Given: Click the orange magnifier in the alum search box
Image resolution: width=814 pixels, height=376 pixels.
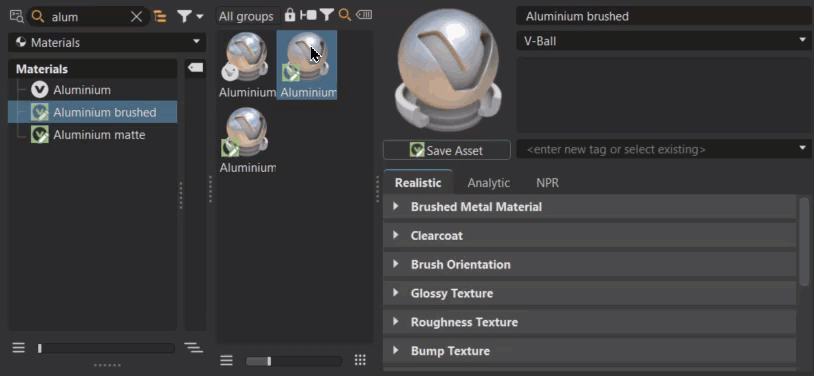Looking at the screenshot, I should (37, 17).
